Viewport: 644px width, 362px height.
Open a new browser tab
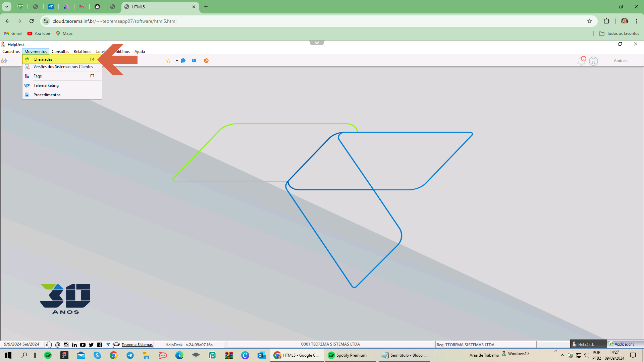[x=206, y=7]
